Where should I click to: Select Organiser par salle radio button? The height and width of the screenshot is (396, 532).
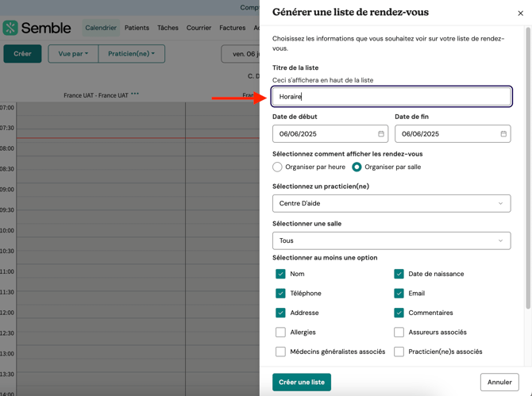pos(357,167)
